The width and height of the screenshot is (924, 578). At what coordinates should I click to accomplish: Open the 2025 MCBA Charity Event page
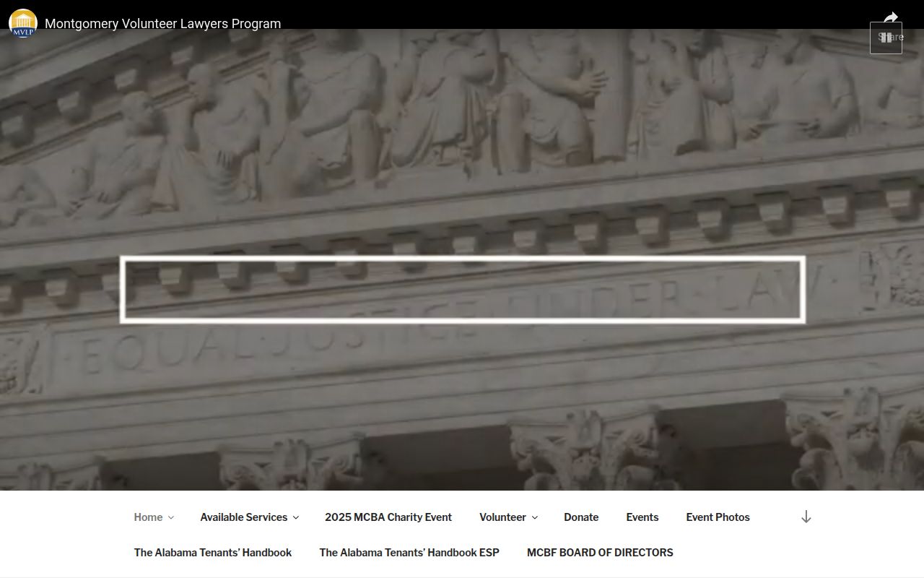[388, 517]
